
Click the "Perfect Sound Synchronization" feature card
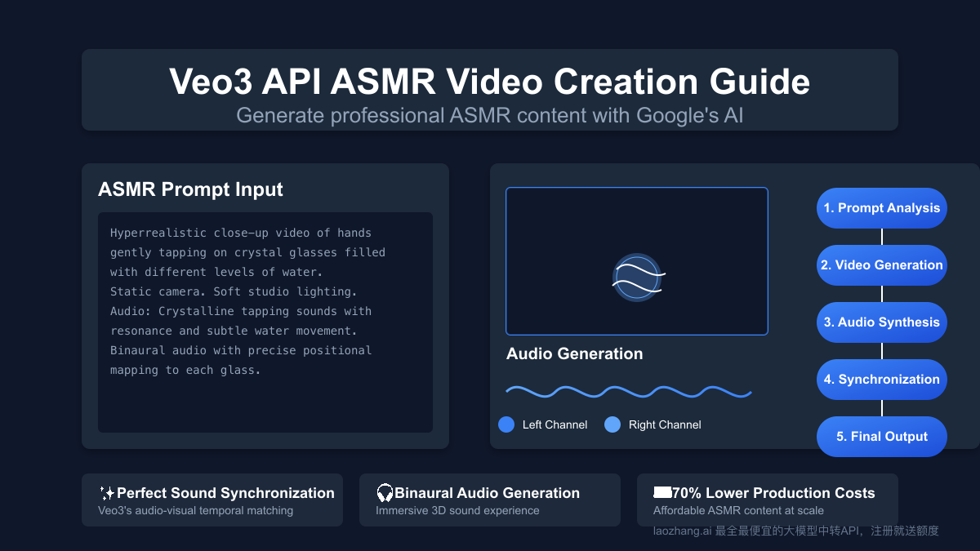(x=212, y=500)
